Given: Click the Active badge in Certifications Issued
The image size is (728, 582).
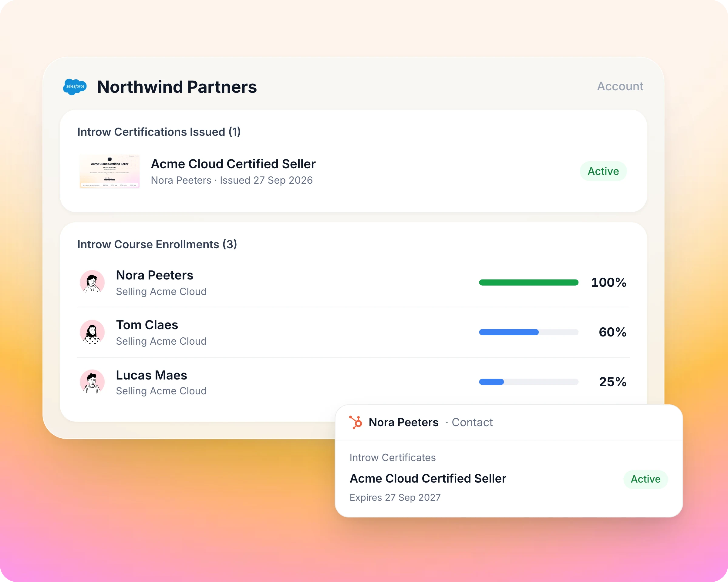Looking at the screenshot, I should click(603, 171).
